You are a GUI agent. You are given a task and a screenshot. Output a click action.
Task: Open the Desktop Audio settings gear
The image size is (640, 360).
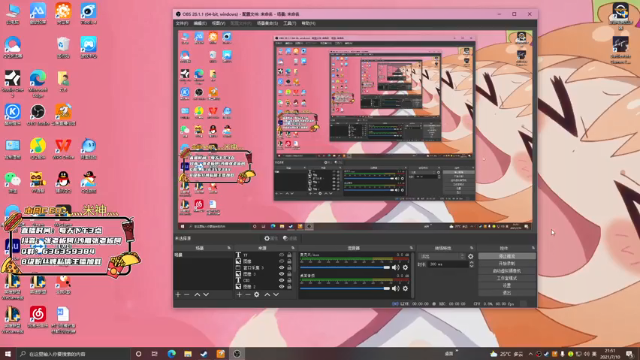point(405,288)
